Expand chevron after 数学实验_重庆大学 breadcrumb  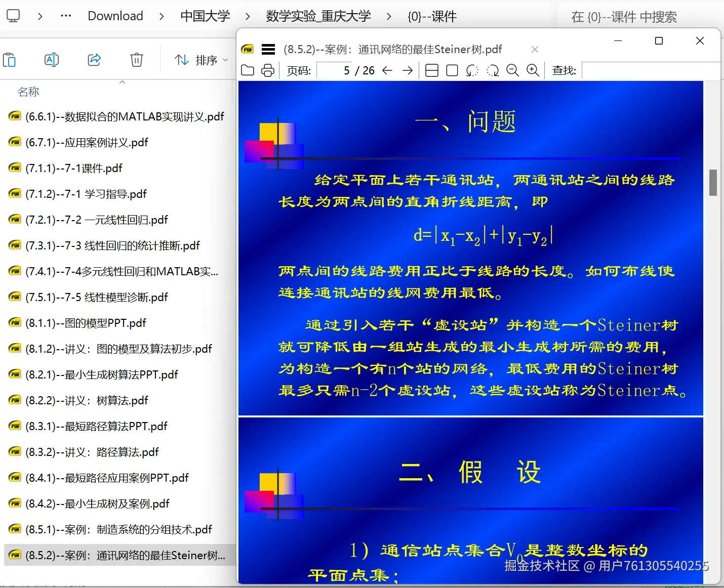(389, 16)
